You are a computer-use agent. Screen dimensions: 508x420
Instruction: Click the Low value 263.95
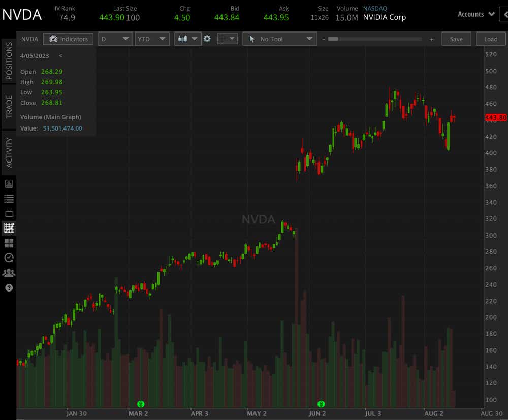pyautogui.click(x=52, y=92)
